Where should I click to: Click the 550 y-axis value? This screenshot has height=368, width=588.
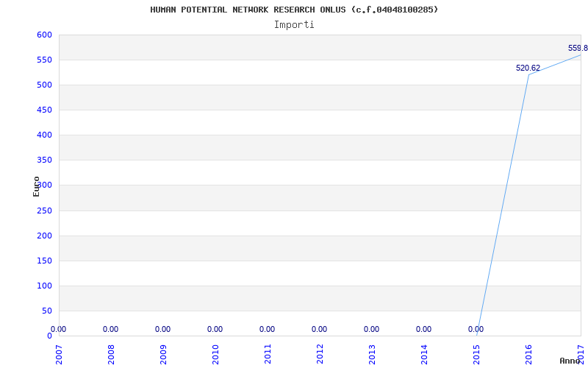pos(44,60)
